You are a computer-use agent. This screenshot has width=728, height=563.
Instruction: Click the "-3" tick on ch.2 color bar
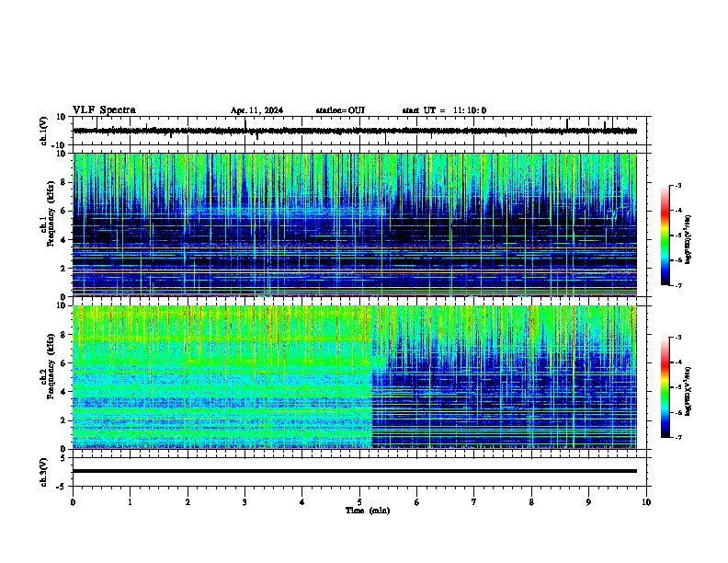click(x=678, y=338)
